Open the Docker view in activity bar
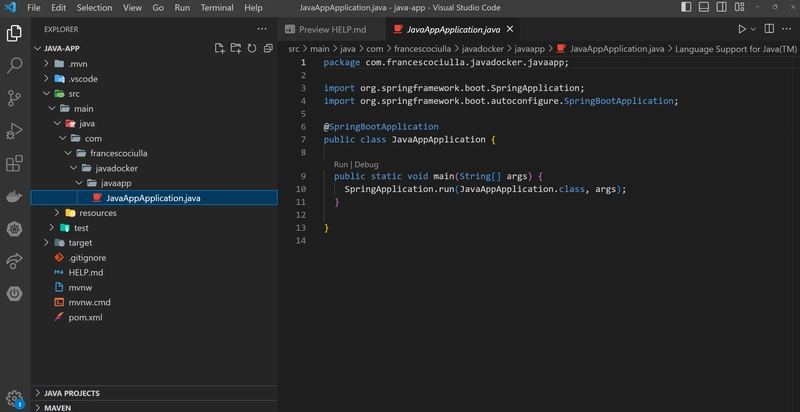This screenshot has height=412, width=800. [x=14, y=197]
